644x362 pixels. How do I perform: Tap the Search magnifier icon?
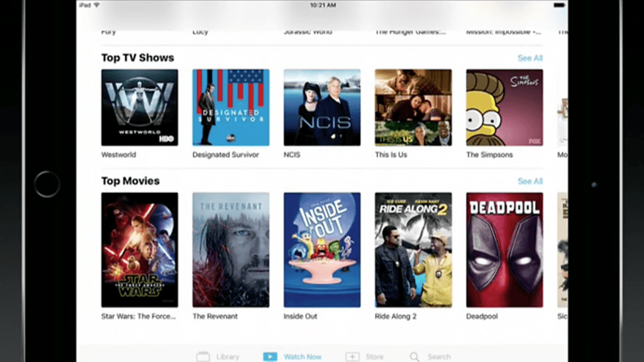[414, 356]
